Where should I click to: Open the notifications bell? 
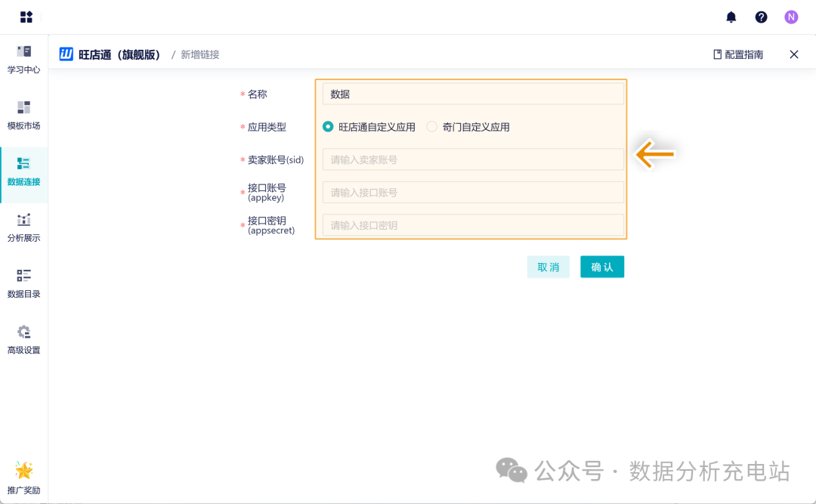pos(731,17)
